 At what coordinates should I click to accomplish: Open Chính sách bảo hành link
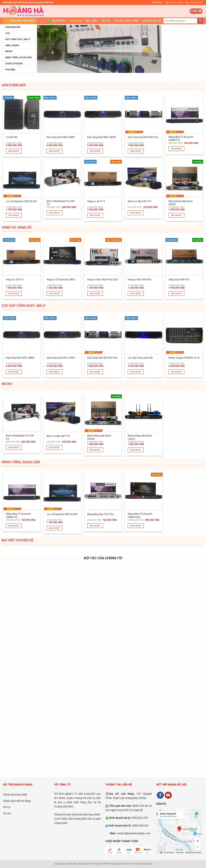coord(15,795)
